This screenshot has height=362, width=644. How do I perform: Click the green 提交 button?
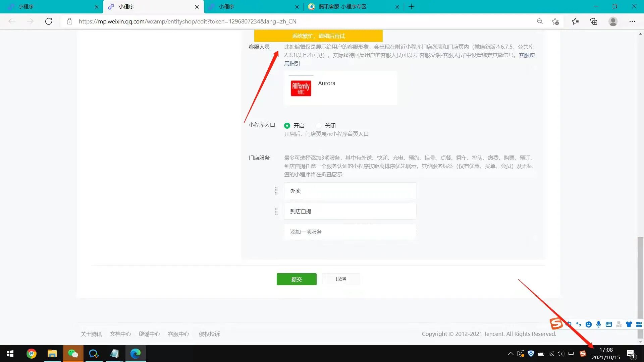pos(297,279)
